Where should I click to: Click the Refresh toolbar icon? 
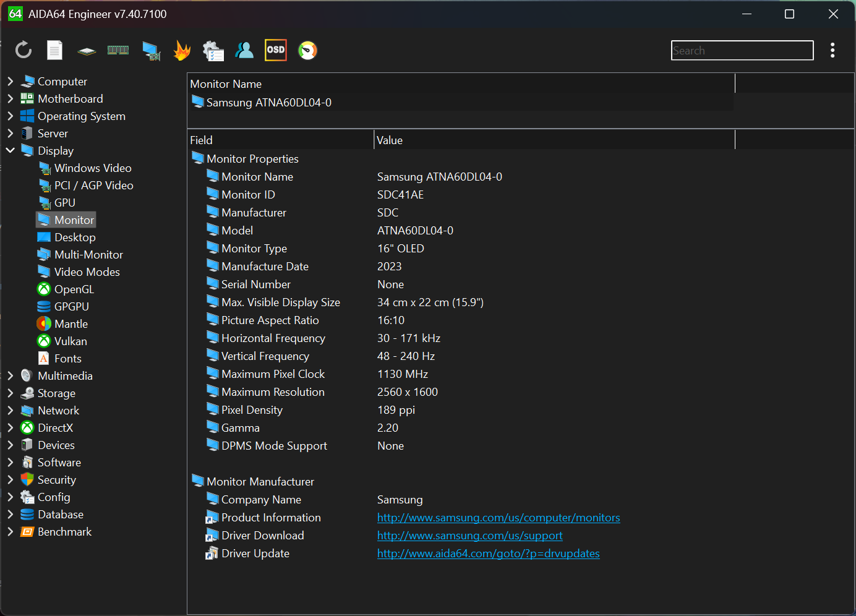[24, 50]
